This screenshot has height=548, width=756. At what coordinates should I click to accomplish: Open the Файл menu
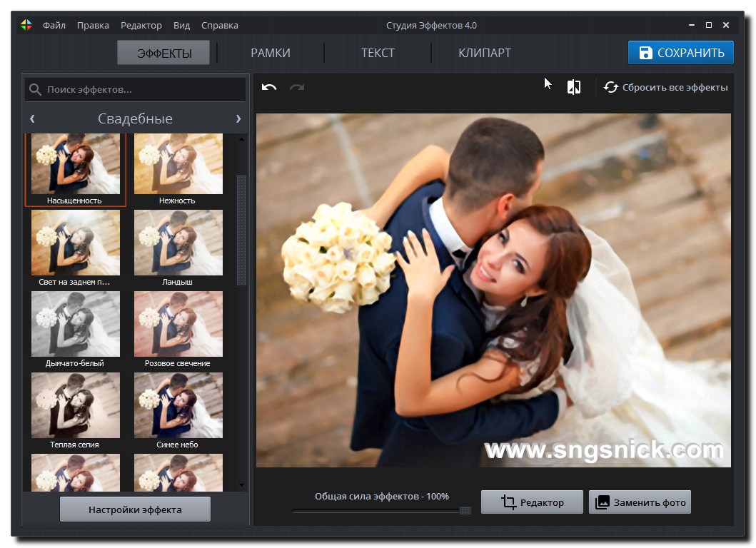click(54, 25)
